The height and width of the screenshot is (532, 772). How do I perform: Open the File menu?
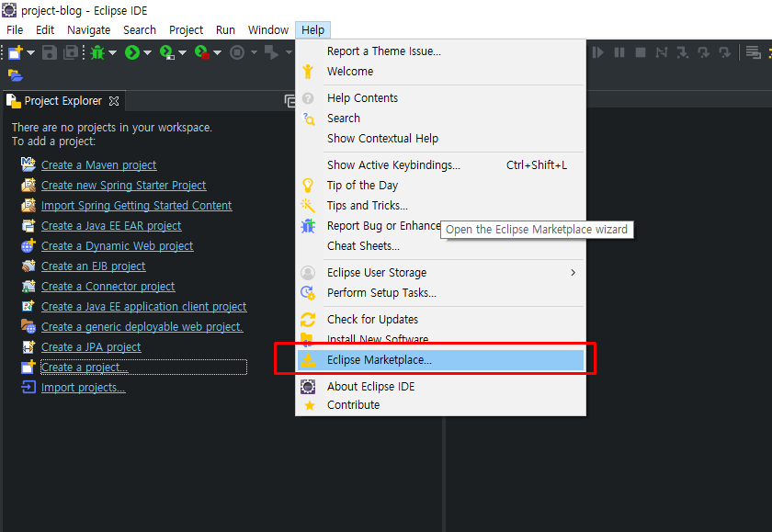click(15, 30)
